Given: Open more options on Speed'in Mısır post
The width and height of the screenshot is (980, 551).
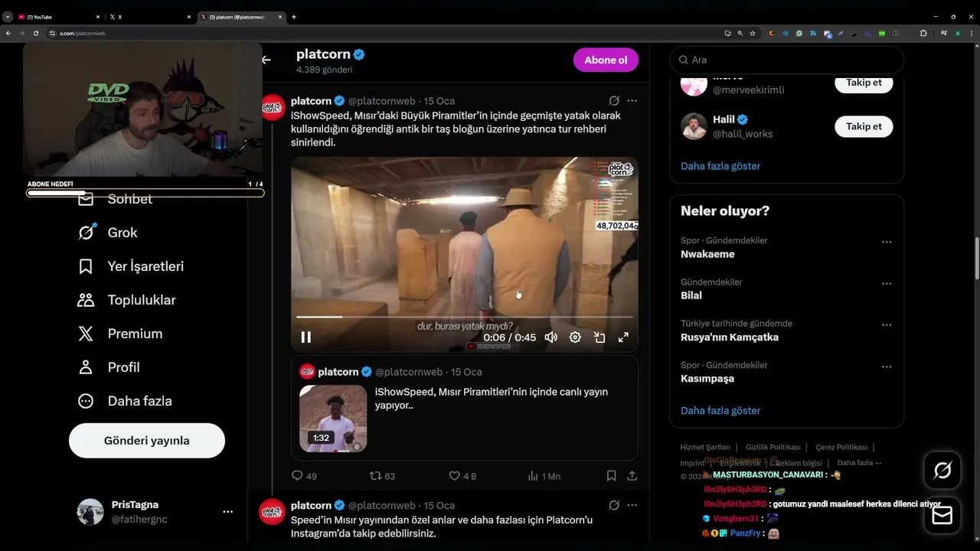Looking at the screenshot, I should [x=632, y=505].
